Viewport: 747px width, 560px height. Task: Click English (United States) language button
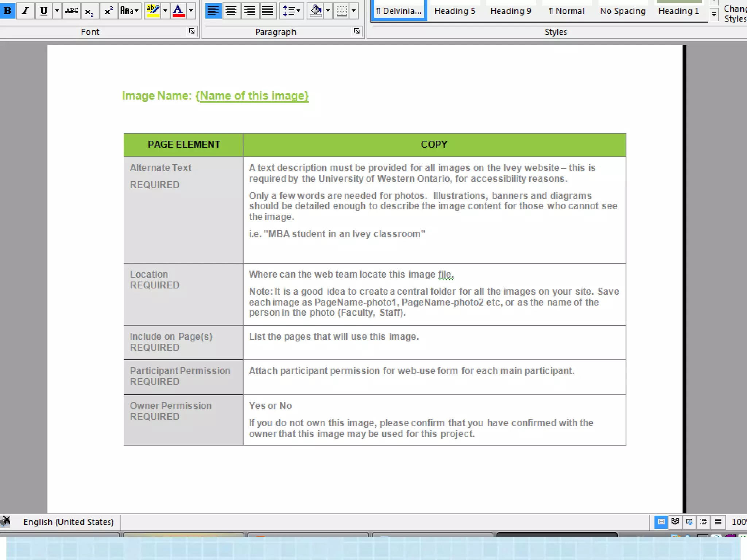pyautogui.click(x=68, y=522)
